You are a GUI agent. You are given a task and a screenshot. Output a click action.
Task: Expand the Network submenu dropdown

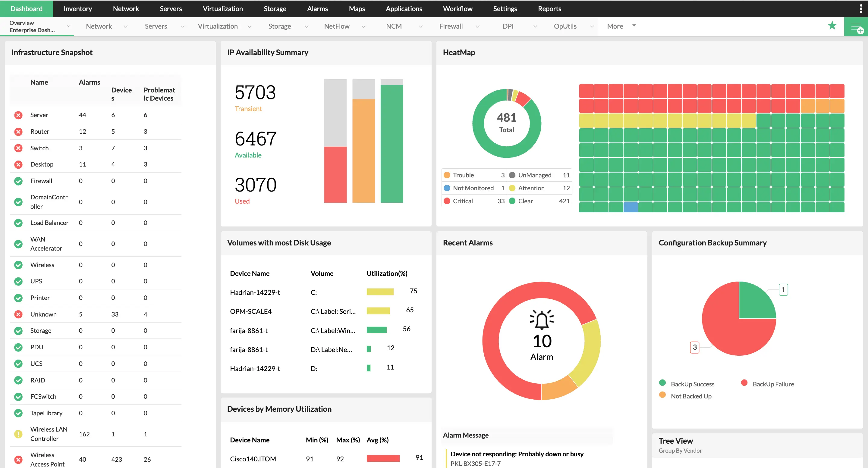(126, 26)
